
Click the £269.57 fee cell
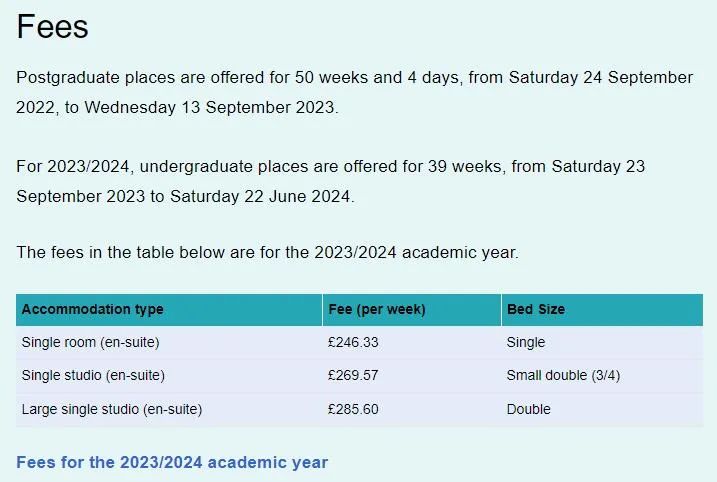tap(353, 375)
